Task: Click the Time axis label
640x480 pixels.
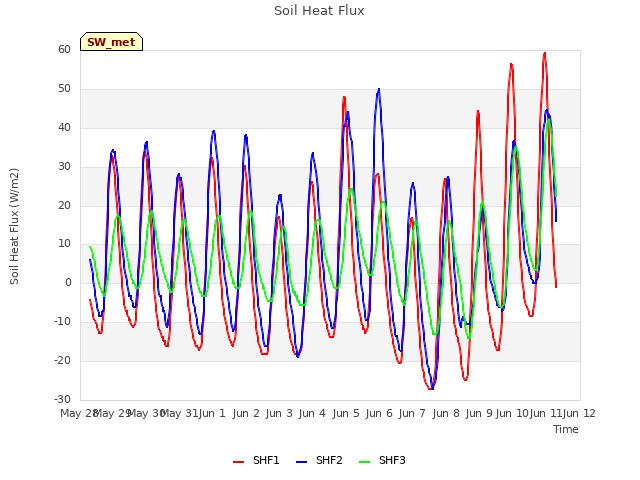Action: click(x=566, y=429)
